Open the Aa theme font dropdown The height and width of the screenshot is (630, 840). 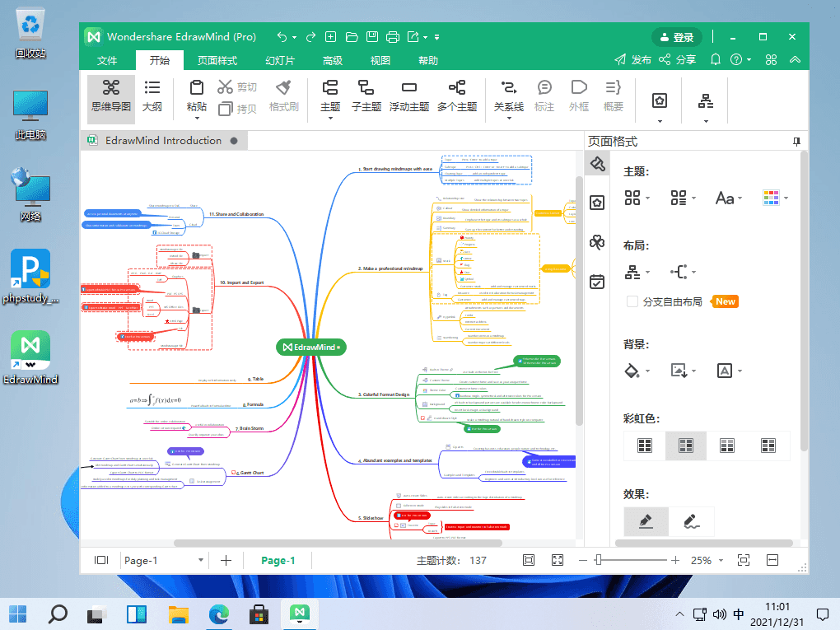729,198
